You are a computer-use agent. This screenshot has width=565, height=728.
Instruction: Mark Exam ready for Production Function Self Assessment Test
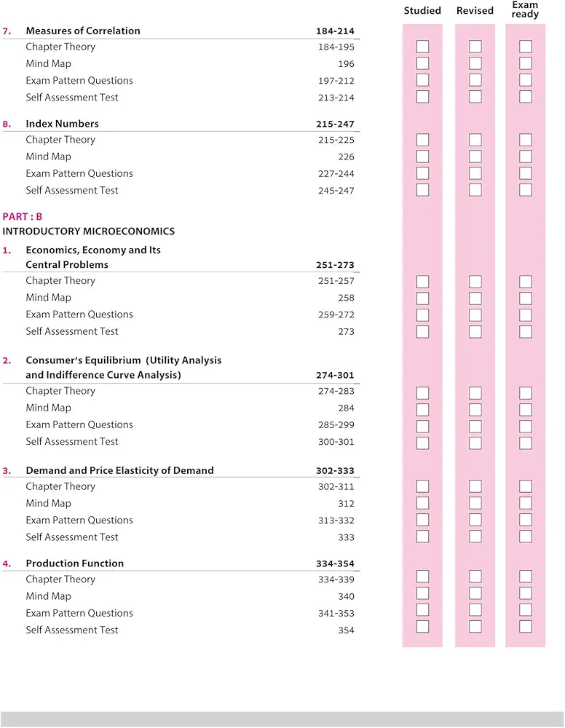(x=526, y=627)
